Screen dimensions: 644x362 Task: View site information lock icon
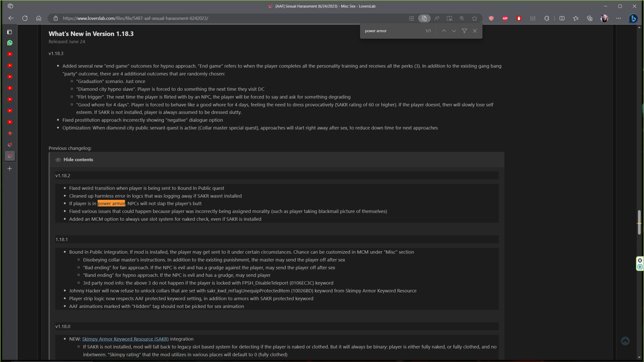tap(56, 18)
